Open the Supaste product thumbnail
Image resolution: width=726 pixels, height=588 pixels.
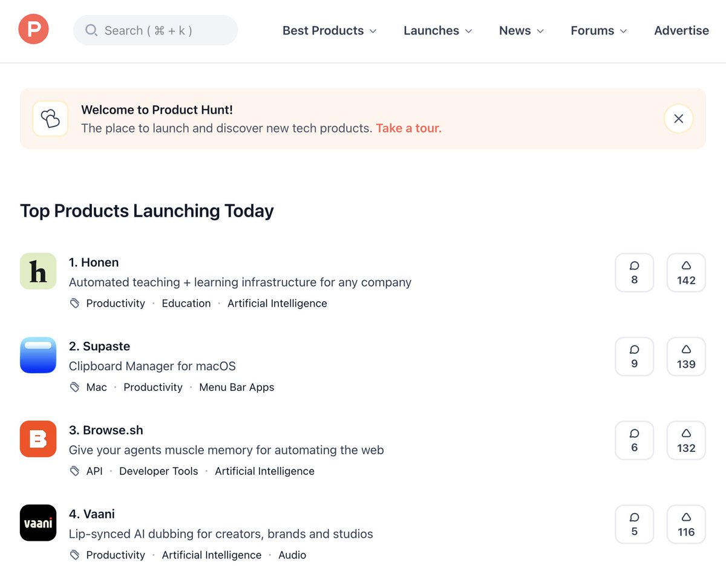coord(38,355)
